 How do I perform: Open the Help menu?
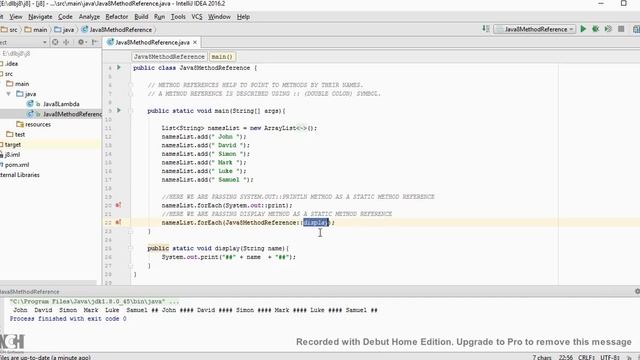pos(243,17)
